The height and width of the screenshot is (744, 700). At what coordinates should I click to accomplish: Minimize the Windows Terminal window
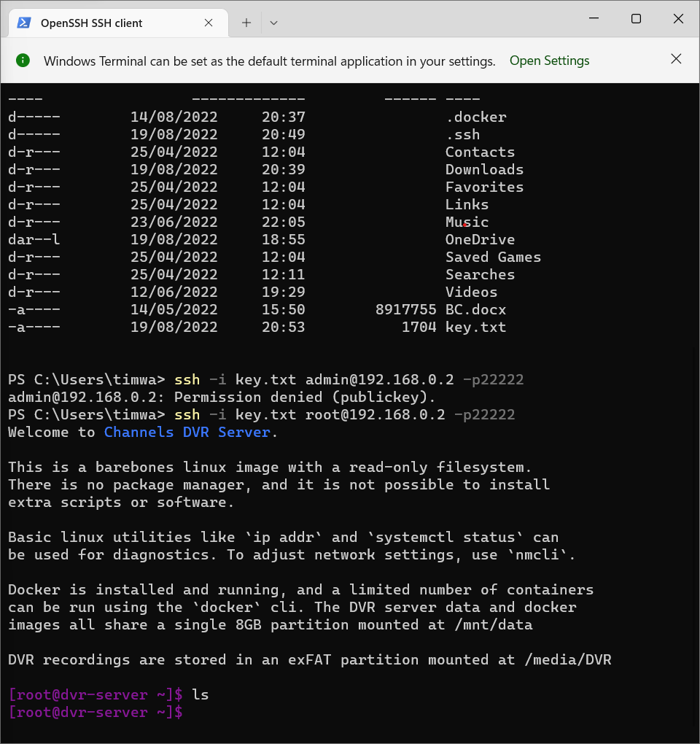[593, 19]
